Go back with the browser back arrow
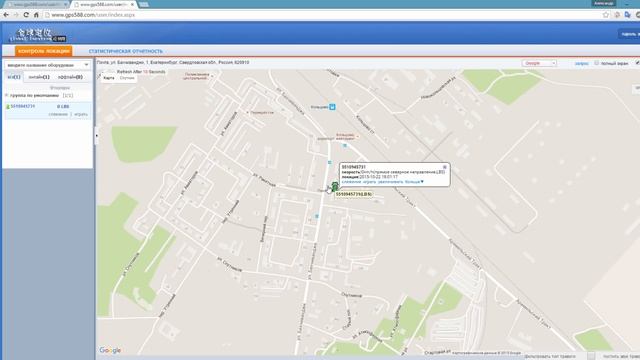Screen dimensions: 640x360 6,15
